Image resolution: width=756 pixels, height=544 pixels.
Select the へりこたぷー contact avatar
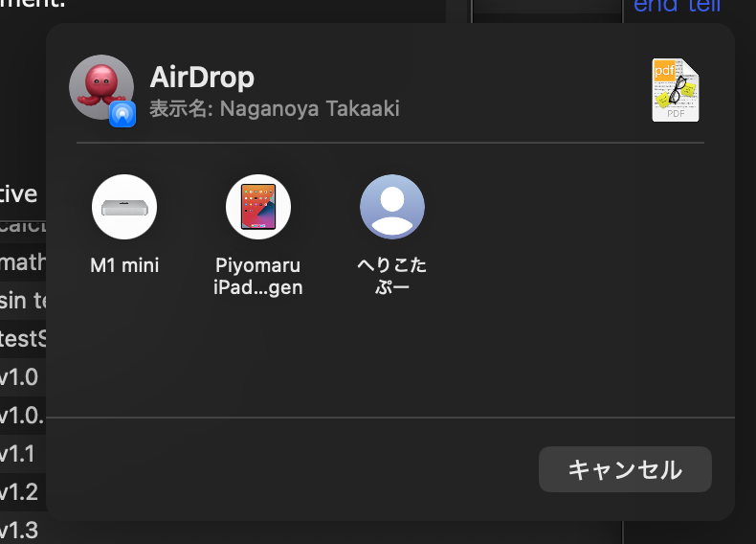[392, 207]
